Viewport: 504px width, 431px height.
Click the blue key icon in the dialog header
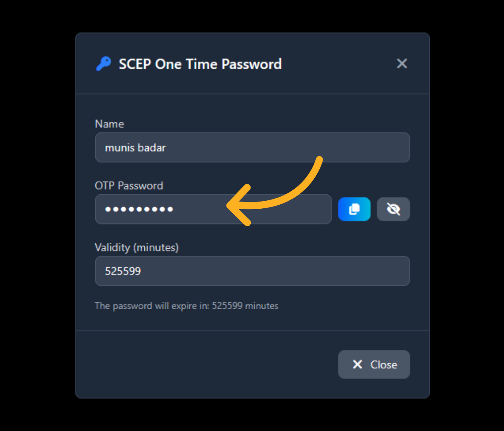103,63
